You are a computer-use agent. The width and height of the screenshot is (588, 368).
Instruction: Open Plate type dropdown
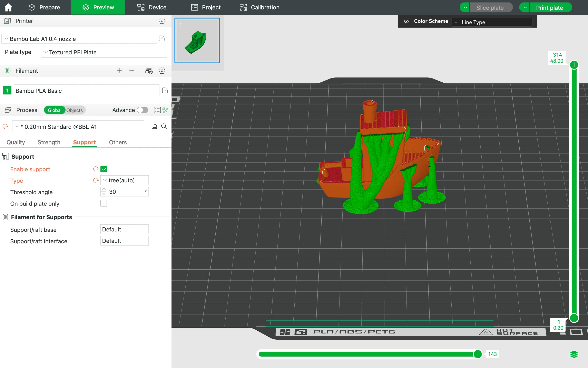click(x=104, y=52)
